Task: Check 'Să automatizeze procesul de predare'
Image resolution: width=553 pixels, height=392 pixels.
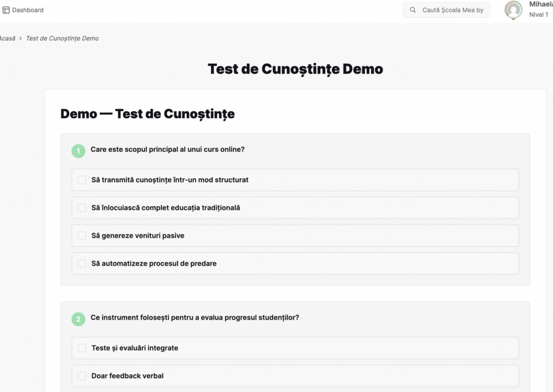Action: [x=82, y=263]
